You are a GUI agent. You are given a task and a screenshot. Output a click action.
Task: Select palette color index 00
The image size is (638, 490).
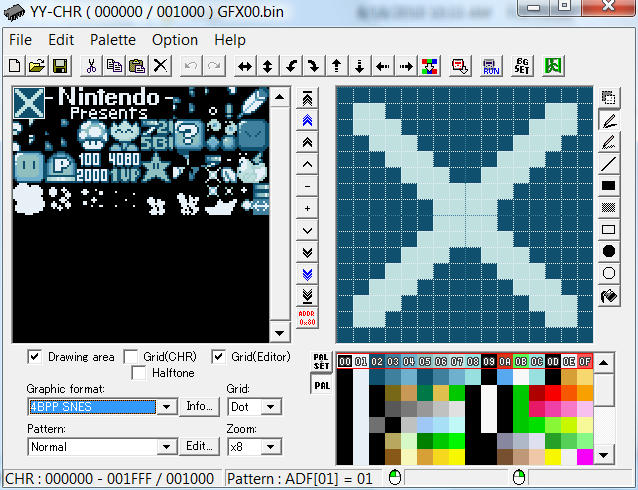click(x=345, y=361)
